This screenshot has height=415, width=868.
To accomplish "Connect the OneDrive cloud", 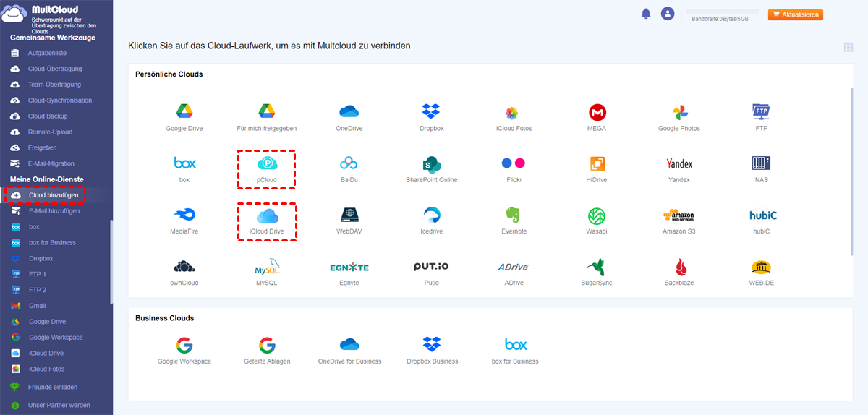I will tap(349, 118).
